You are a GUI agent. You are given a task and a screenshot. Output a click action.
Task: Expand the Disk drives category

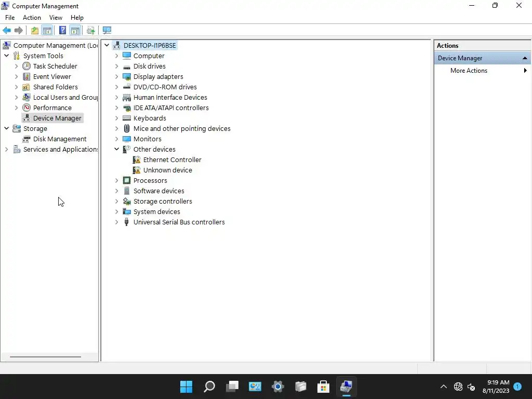116,66
